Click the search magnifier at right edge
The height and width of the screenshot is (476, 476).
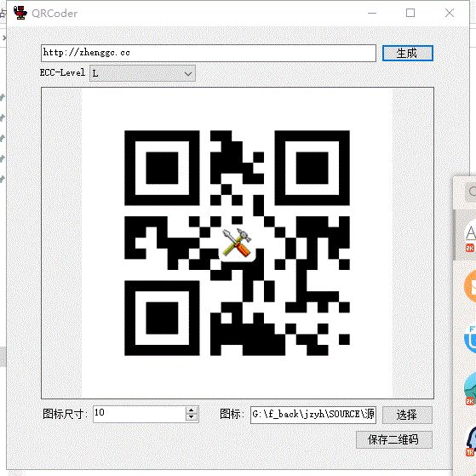472,192
